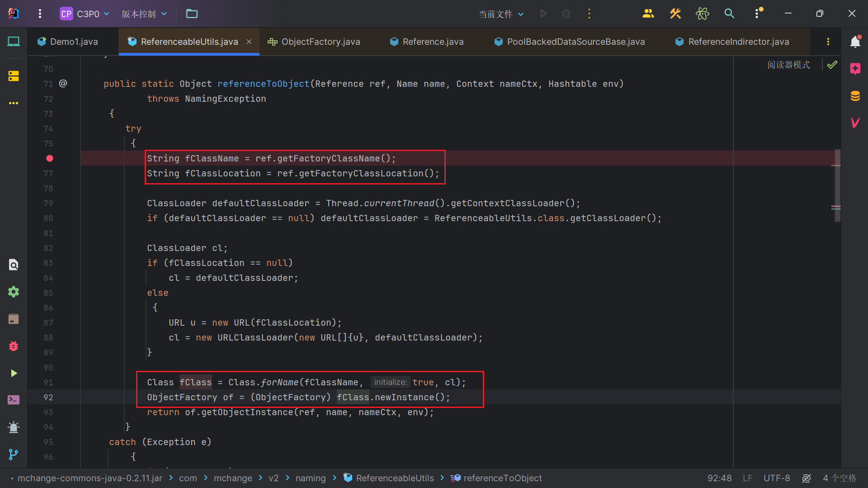The image size is (868, 488).
Task: Open Code With Me collaborators icon
Action: coord(648,14)
